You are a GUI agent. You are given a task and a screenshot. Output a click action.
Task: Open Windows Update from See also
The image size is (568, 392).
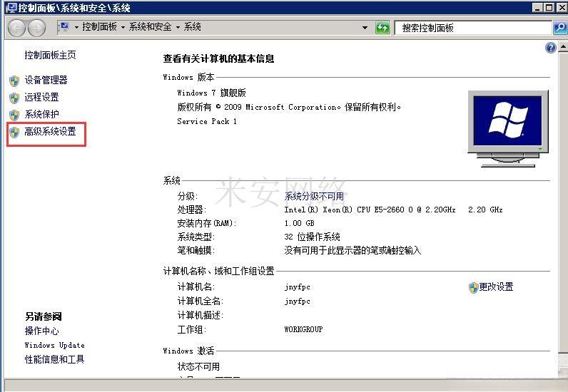(x=54, y=346)
